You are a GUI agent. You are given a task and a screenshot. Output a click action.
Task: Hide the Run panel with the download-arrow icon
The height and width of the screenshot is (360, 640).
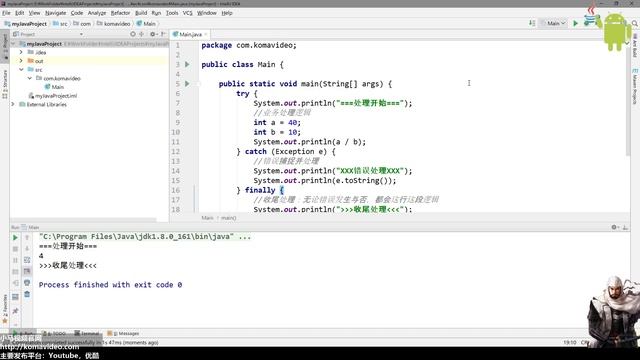(625, 227)
